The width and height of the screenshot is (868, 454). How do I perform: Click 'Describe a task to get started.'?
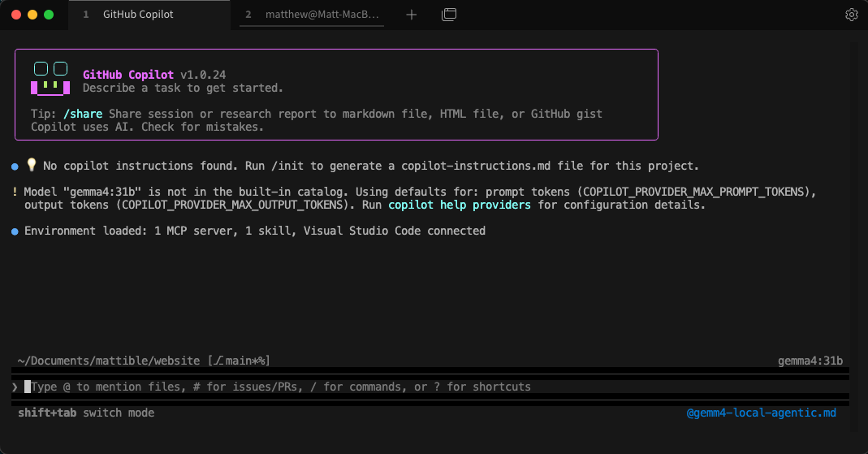[x=183, y=88]
